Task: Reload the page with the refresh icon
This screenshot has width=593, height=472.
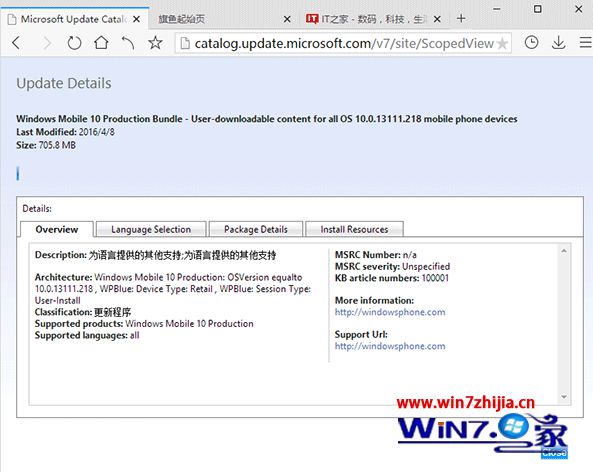Action: pos(74,43)
